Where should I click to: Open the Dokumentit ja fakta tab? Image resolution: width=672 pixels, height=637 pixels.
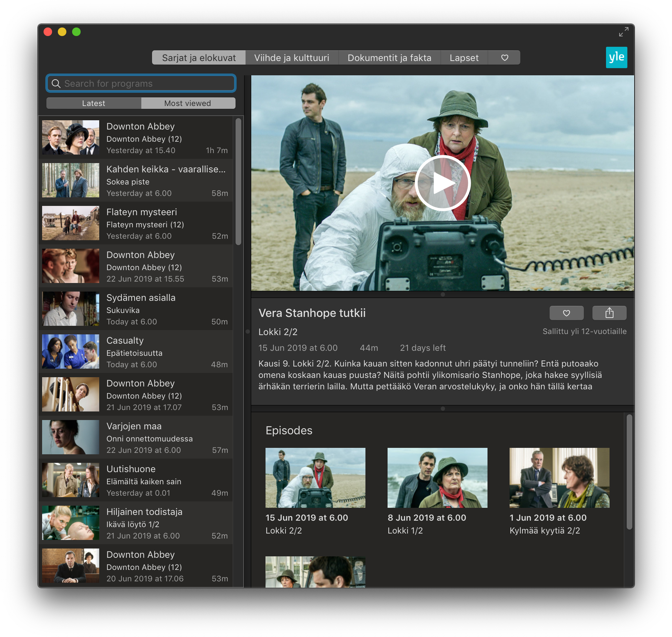click(x=389, y=58)
